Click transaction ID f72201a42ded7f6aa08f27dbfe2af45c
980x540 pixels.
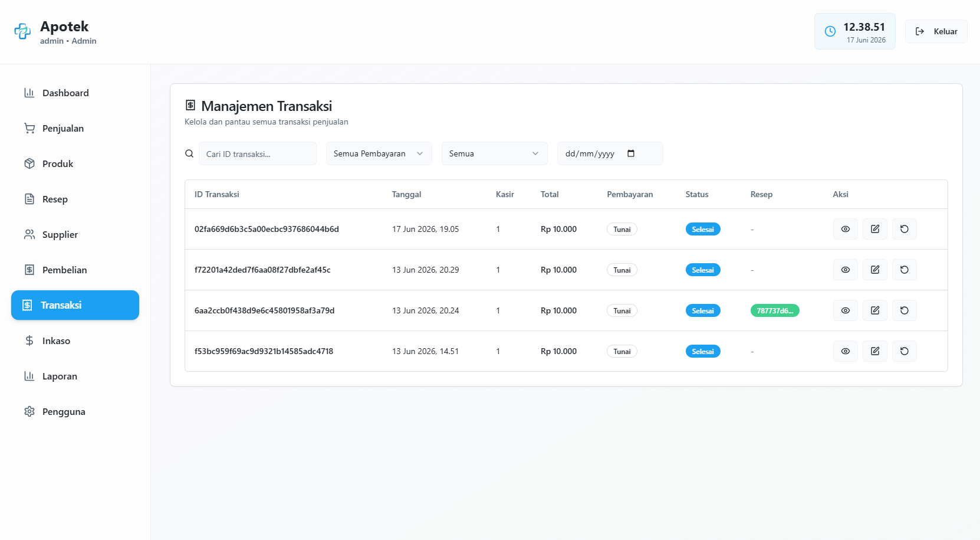262,270
